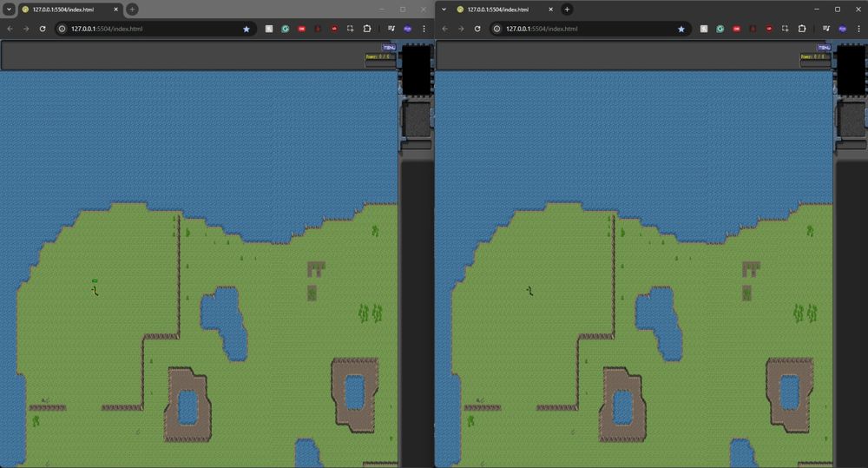Select the index.html tab in left window
Screen dimensions: 868x468
(x=69, y=10)
